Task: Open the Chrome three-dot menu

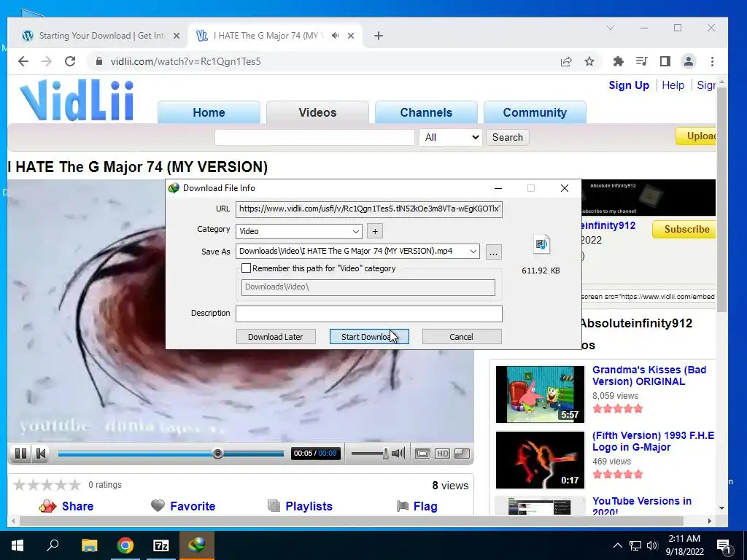Action: pyautogui.click(x=712, y=61)
